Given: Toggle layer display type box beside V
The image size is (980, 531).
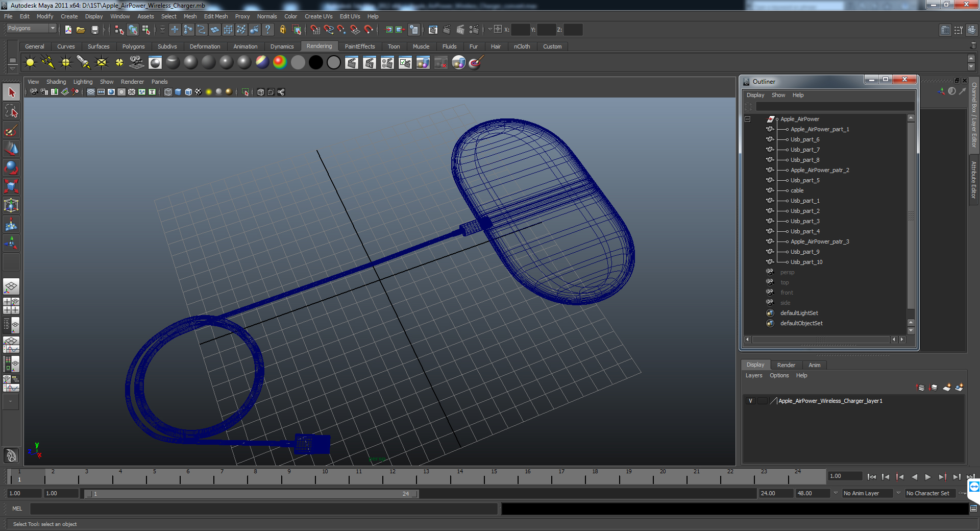Looking at the screenshot, I should click(762, 401).
